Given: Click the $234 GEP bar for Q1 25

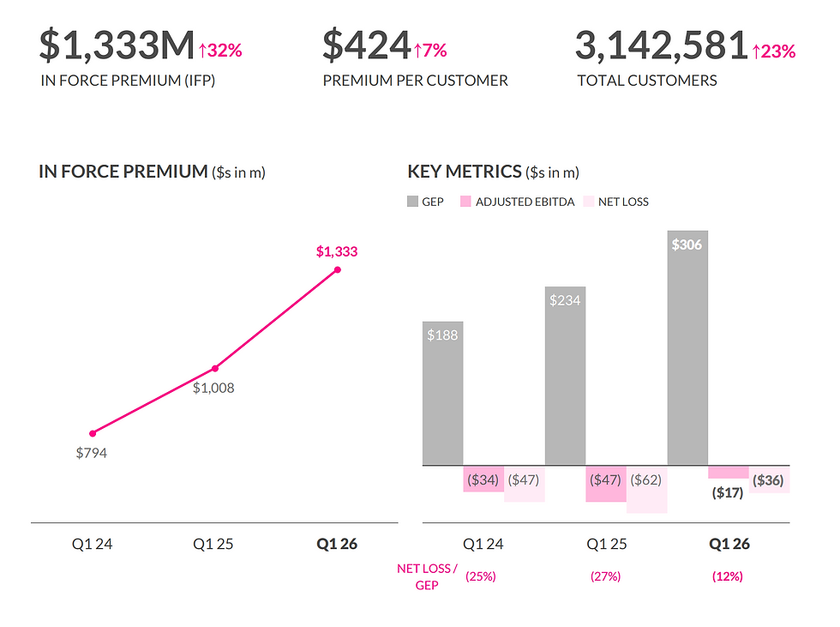Looking at the screenshot, I should (x=565, y=376).
